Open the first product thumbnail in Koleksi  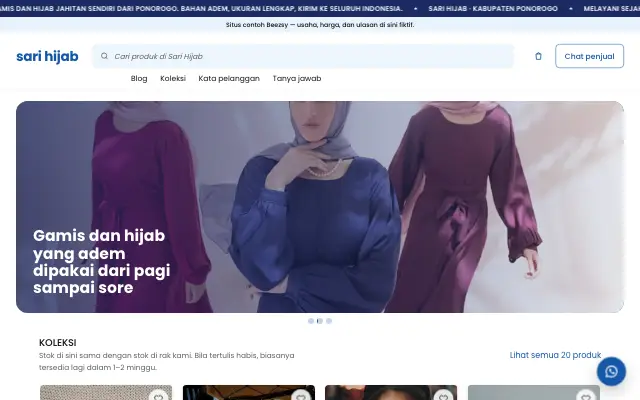pyautogui.click(x=106, y=393)
